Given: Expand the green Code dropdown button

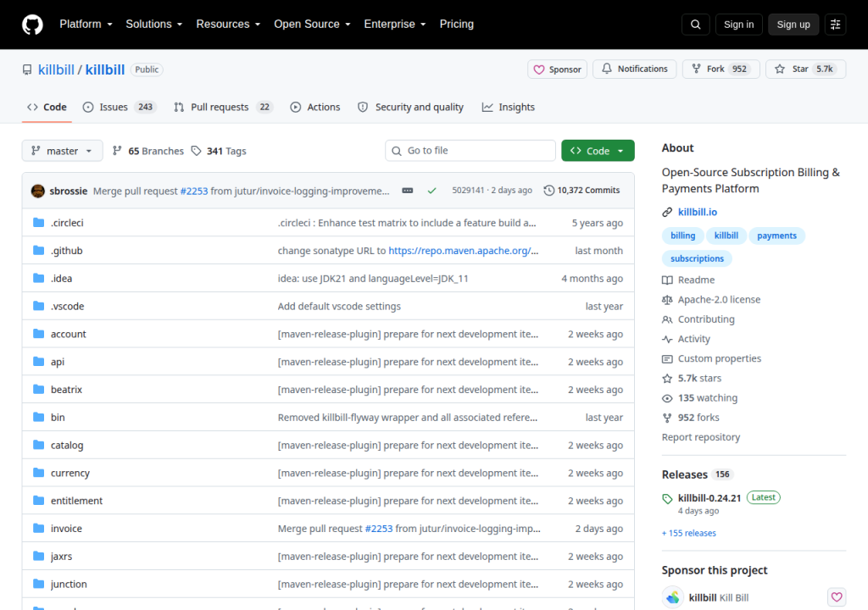Looking at the screenshot, I should [598, 151].
